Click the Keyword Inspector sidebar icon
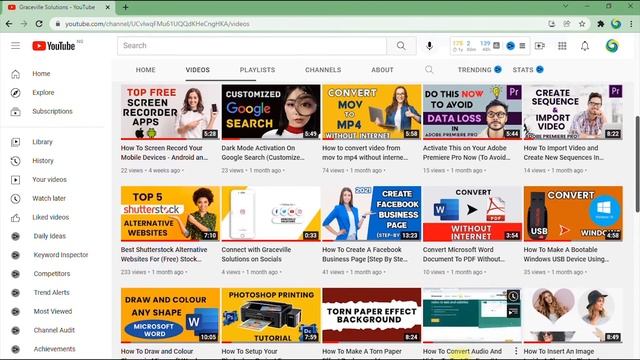Viewport: 640px width, 360px height. click(x=16, y=255)
